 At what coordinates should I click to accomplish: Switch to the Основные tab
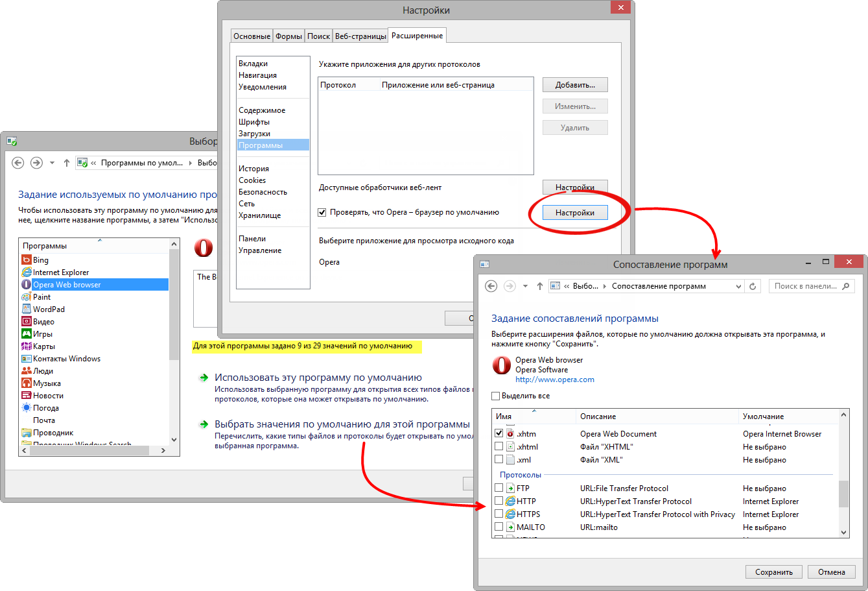(252, 36)
